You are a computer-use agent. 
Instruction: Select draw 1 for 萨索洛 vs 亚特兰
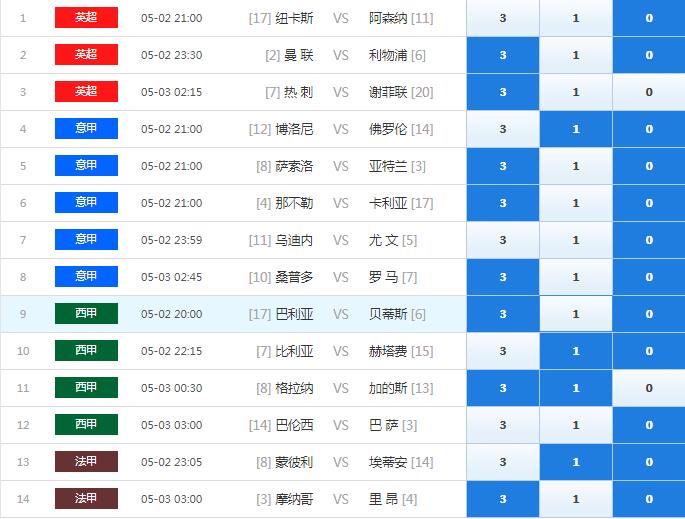(576, 166)
